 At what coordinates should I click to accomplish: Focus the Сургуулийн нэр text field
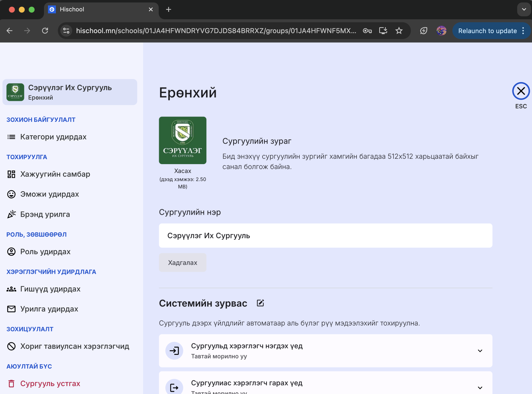(x=325, y=236)
